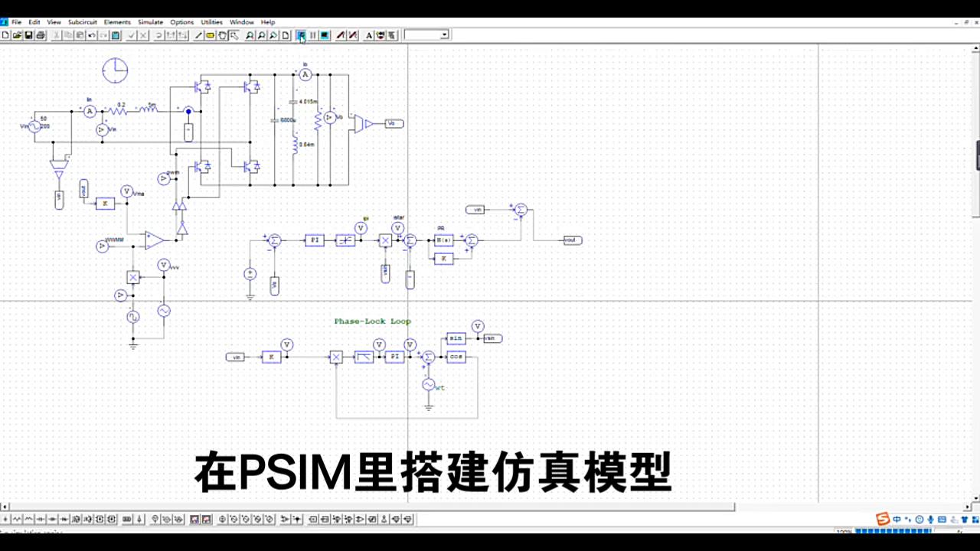Pause the simulation
The height and width of the screenshot is (551, 980).
tap(313, 35)
